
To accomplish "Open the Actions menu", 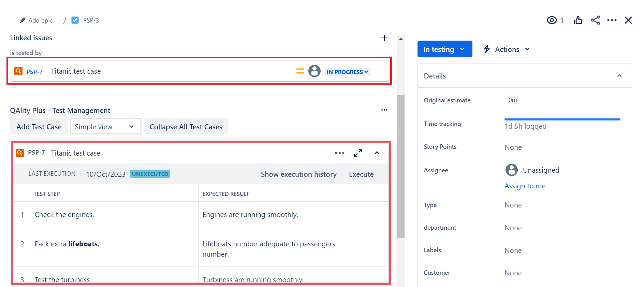I will (507, 49).
